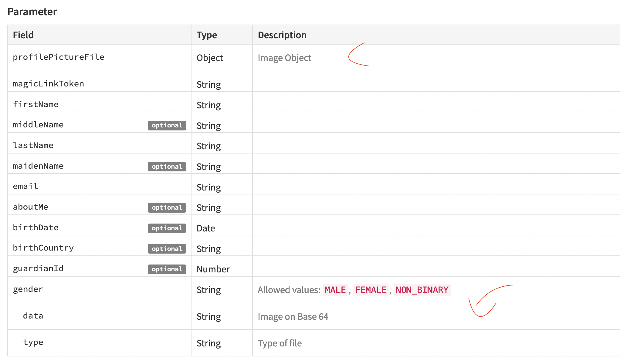The image size is (624, 364).
Task: Click the firstName field cell
Action: coord(99,102)
